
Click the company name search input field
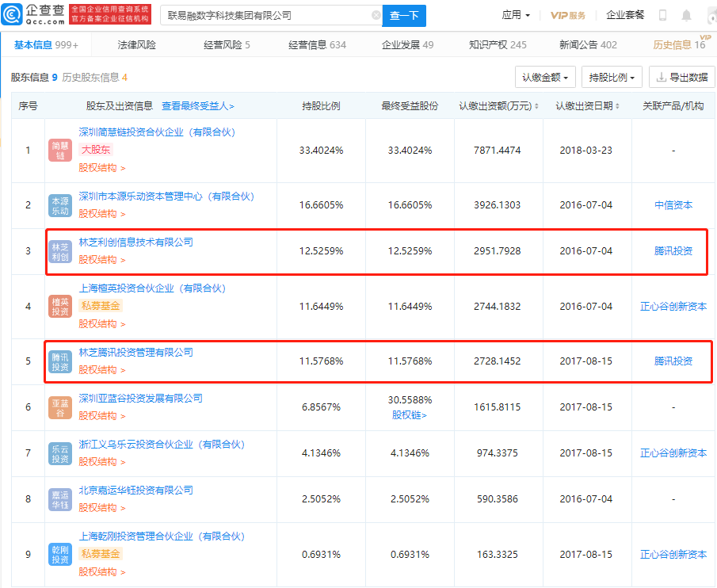pyautogui.click(x=270, y=16)
